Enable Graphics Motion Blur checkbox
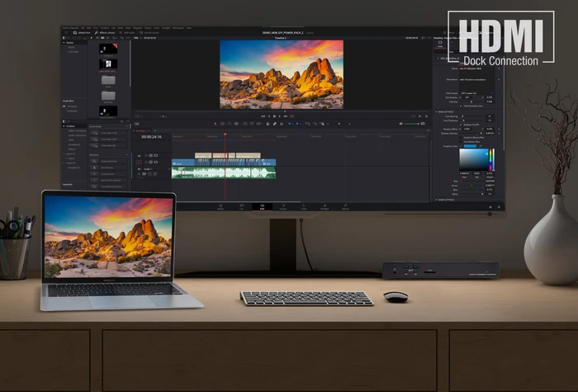Screen dimensions: 578x392 pos(461,138)
